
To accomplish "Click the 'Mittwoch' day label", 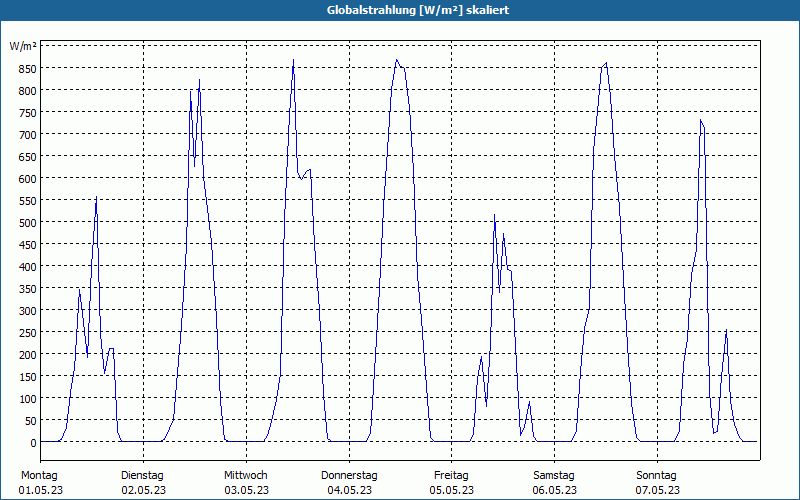I will click(245, 476).
